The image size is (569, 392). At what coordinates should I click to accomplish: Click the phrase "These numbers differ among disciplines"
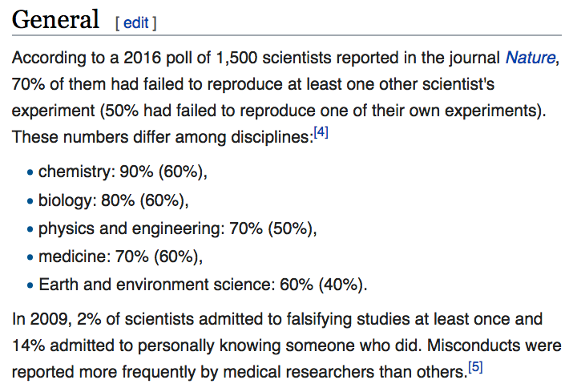coord(163,137)
